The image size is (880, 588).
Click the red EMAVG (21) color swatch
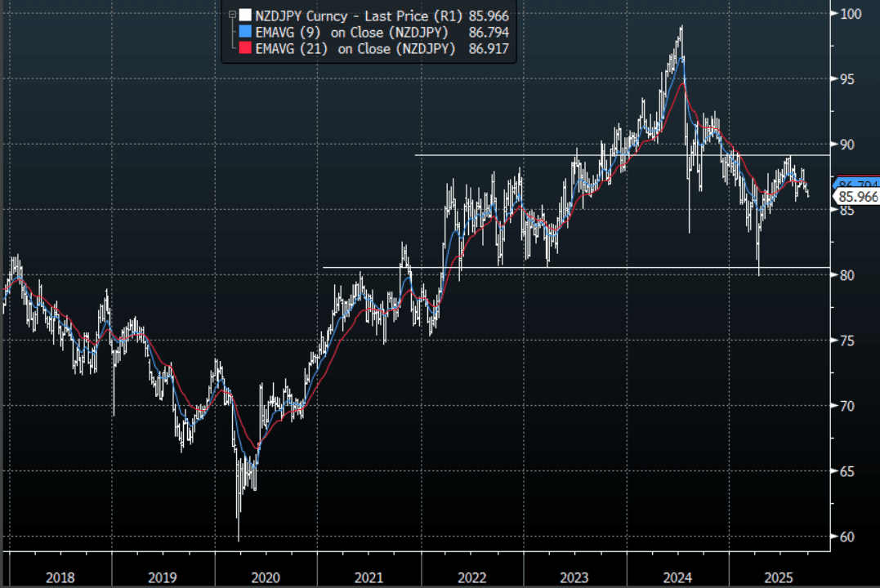(x=245, y=47)
